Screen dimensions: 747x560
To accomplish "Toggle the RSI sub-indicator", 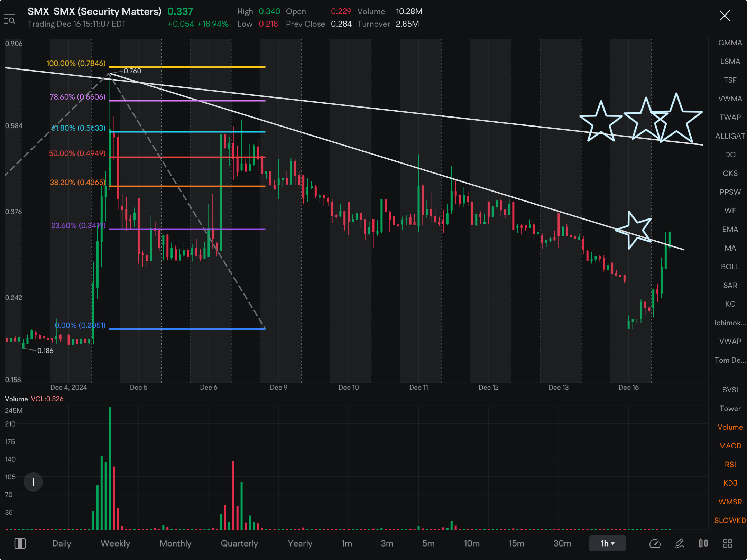I will pos(730,465).
